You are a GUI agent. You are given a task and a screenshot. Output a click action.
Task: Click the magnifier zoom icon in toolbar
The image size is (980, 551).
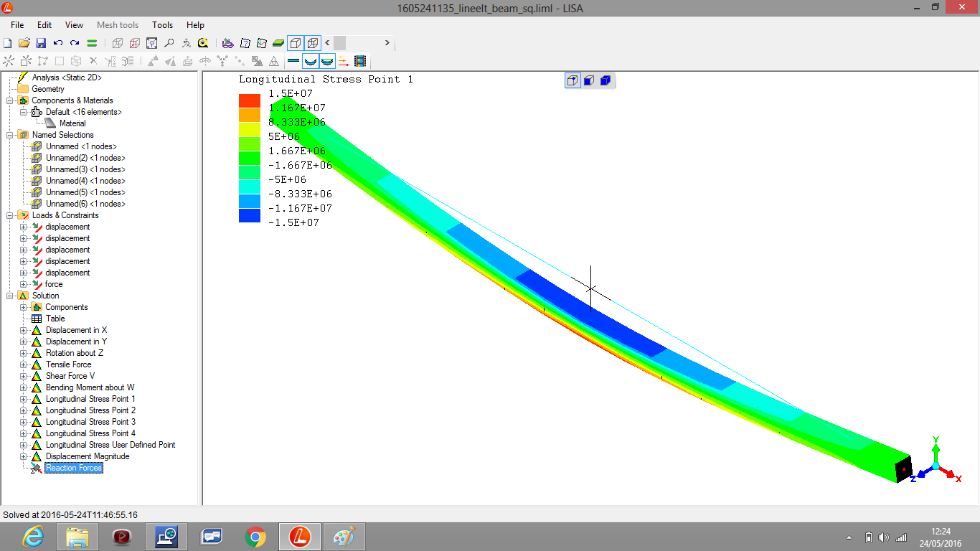click(x=169, y=43)
